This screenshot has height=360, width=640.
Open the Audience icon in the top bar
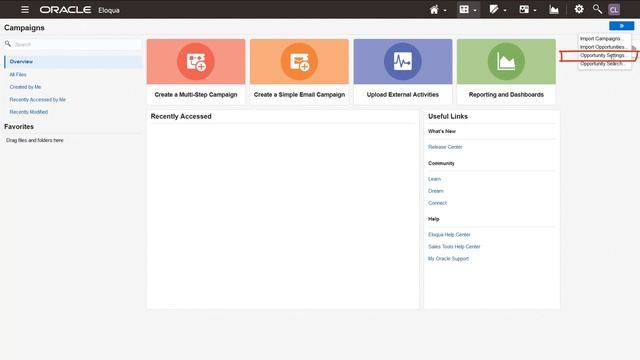click(524, 9)
